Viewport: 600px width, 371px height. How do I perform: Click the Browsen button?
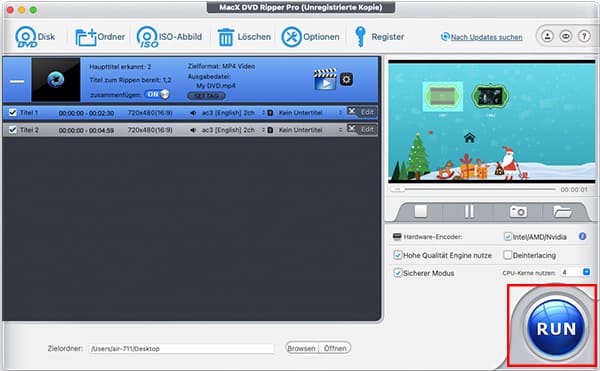[x=302, y=348]
